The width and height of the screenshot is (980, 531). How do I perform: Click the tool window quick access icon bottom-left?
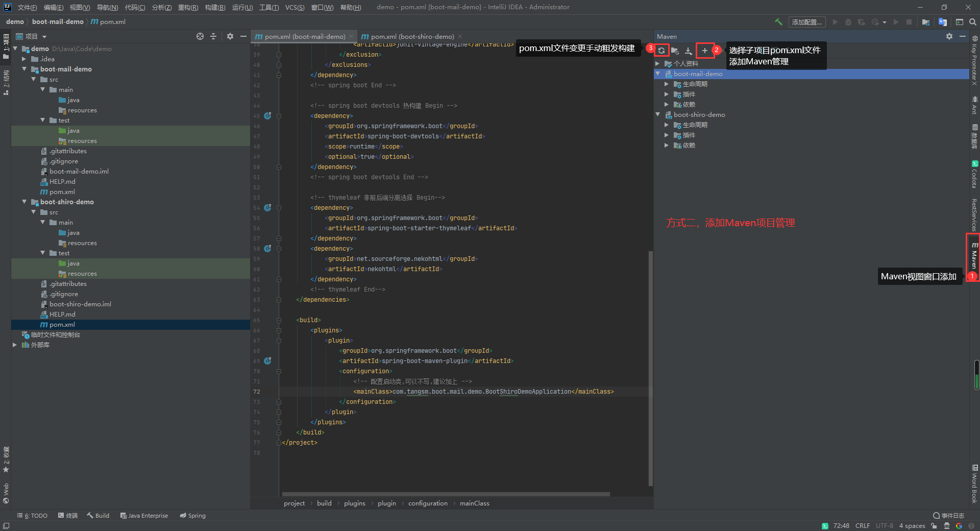6,526
